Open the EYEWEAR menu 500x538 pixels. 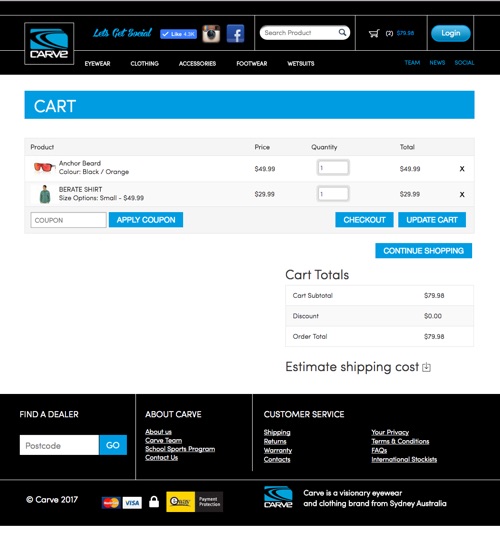(x=97, y=63)
